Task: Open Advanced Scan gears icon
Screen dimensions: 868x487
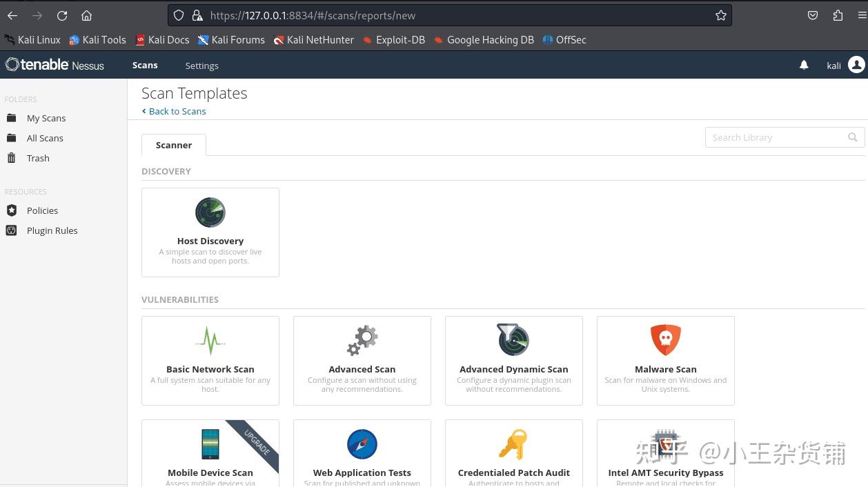Action: click(x=362, y=340)
